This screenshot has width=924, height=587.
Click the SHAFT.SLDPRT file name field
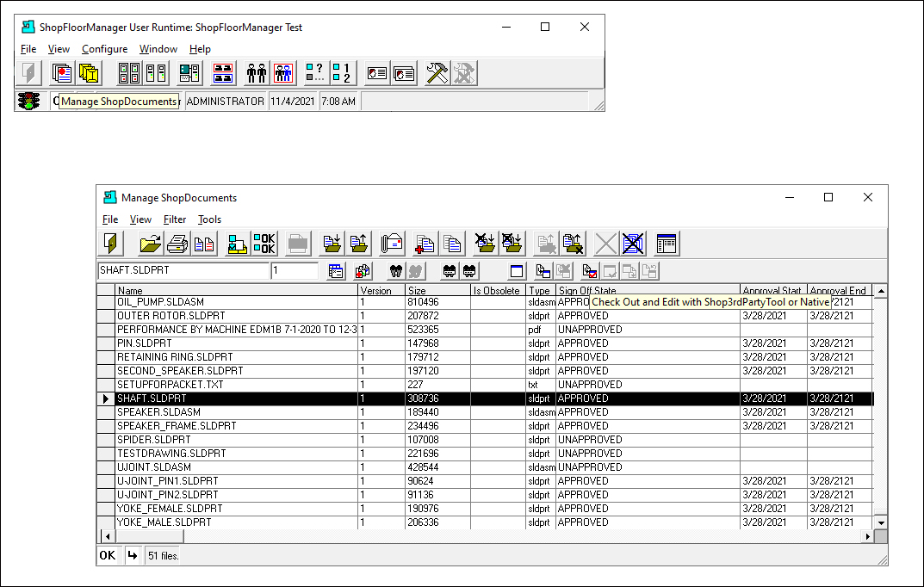pos(183,270)
